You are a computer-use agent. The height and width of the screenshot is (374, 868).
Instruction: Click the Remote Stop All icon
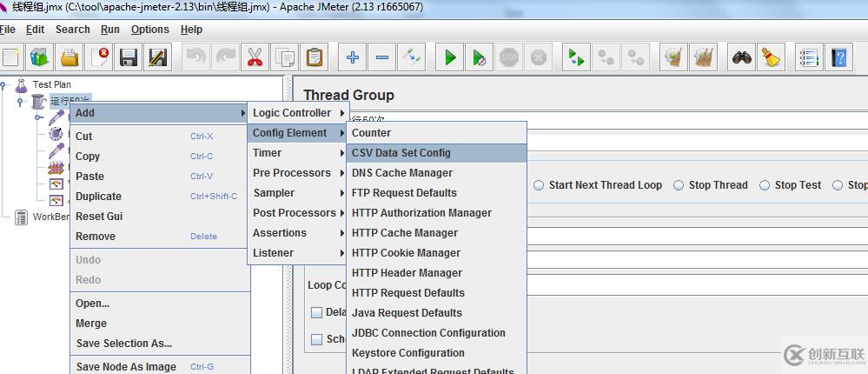coord(606,57)
